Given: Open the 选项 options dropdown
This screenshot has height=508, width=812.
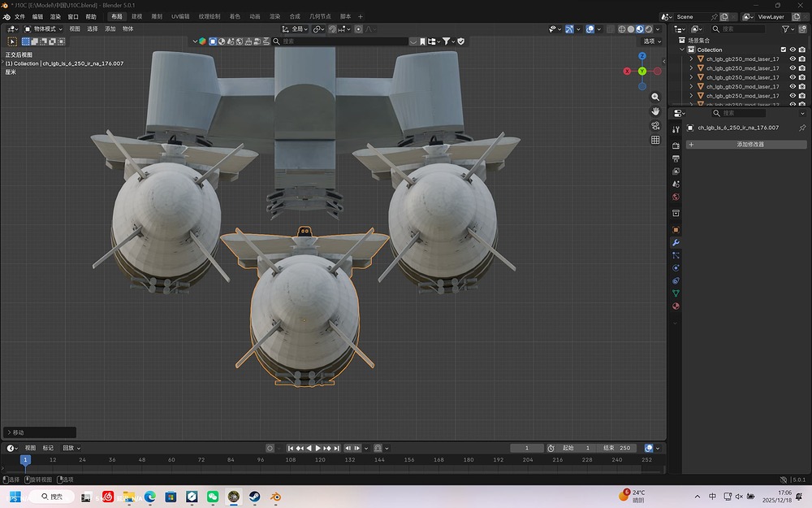Looking at the screenshot, I should click(651, 41).
